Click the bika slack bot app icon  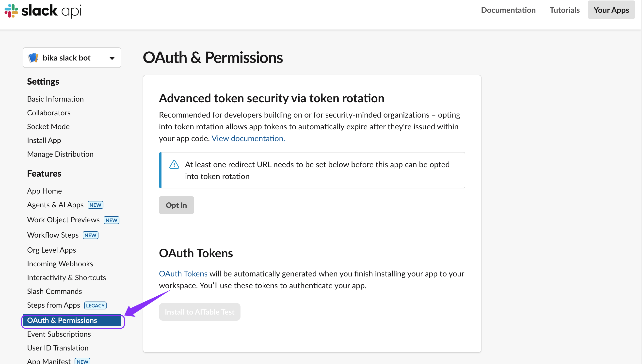(33, 58)
